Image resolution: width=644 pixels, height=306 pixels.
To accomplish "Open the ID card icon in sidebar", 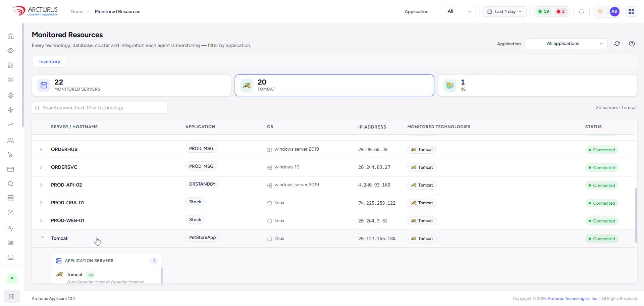I will tap(11, 243).
